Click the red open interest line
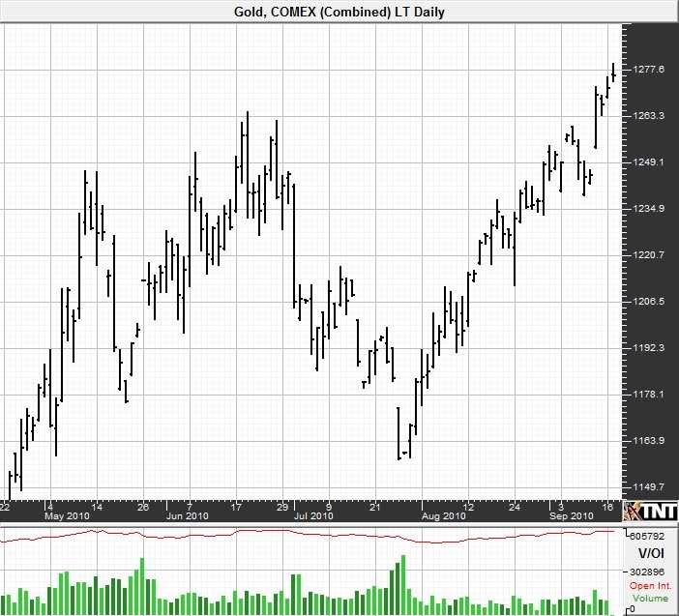Screen dimensions: 679x616 [x=308, y=536]
